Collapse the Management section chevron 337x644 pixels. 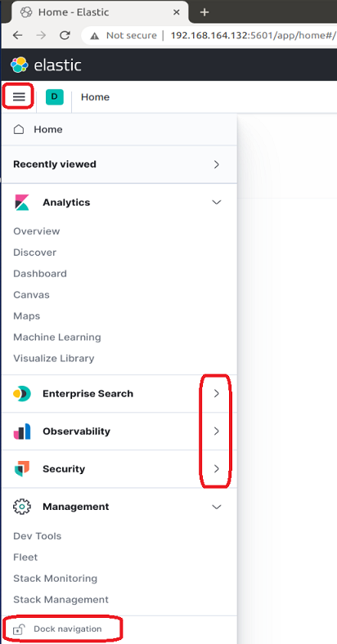point(217,507)
